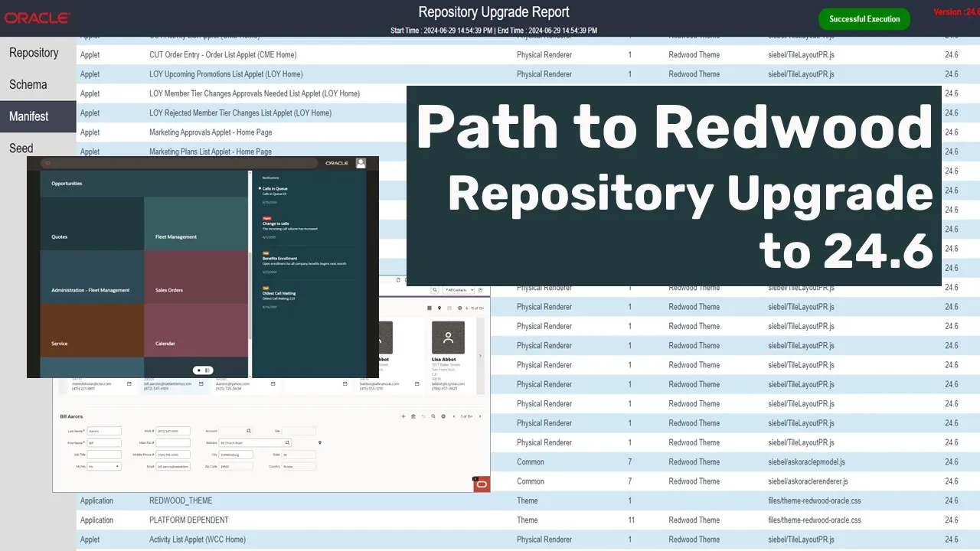Click email icon next to Aarons@yahoo.com
Image resolution: width=980 pixels, height=551 pixels.
273,383
